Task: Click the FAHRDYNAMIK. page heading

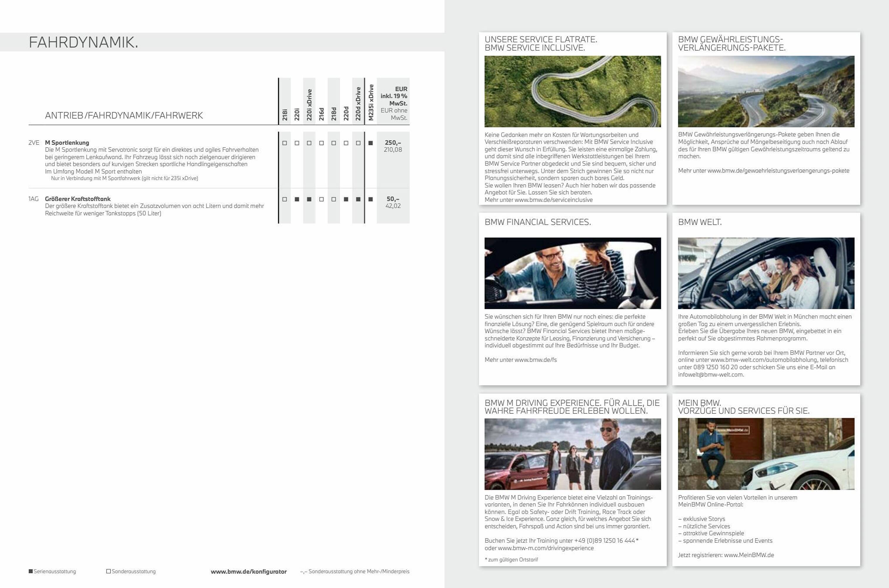Action: (x=83, y=42)
